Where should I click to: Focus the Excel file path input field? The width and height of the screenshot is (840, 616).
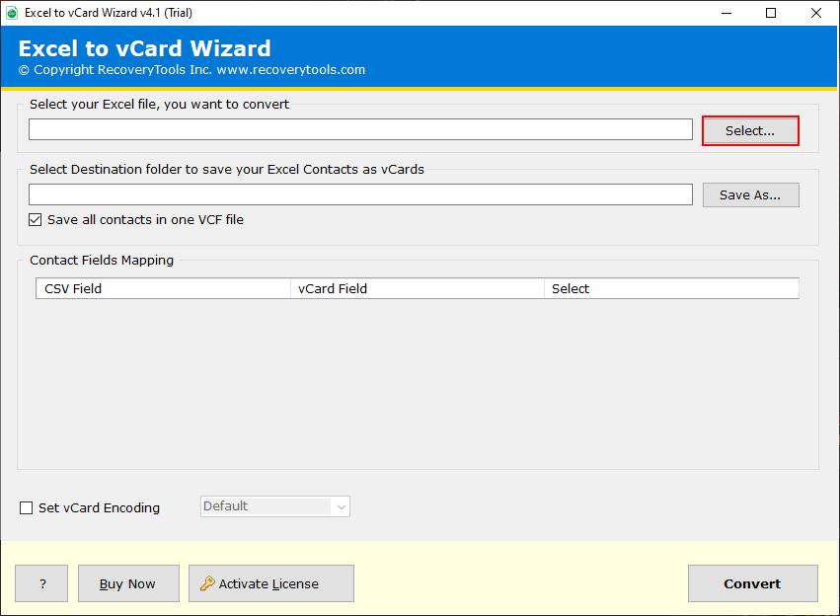(360, 129)
